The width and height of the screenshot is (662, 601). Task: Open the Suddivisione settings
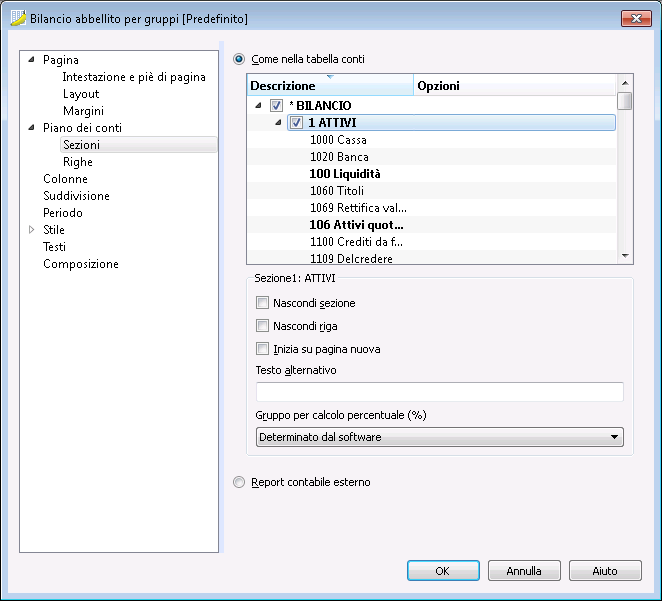[x=76, y=196]
